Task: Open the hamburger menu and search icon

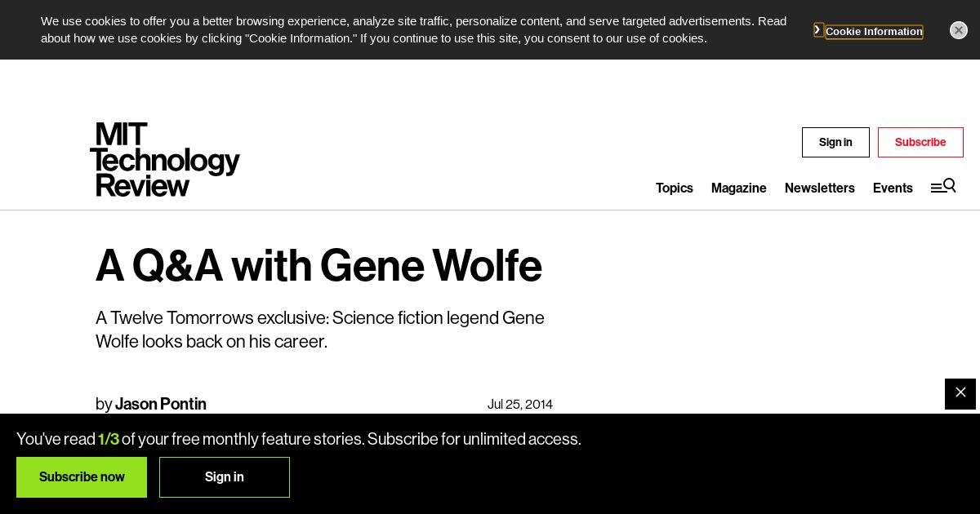Action: pyautogui.click(x=943, y=187)
